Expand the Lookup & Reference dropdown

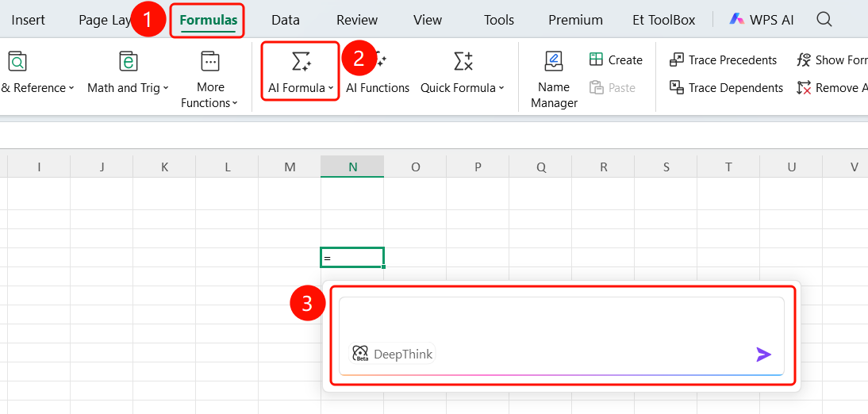(71, 89)
